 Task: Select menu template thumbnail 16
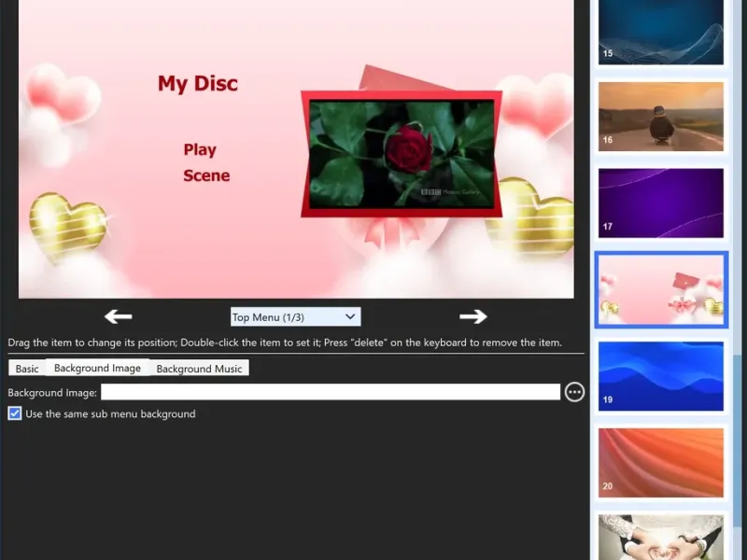[661, 117]
